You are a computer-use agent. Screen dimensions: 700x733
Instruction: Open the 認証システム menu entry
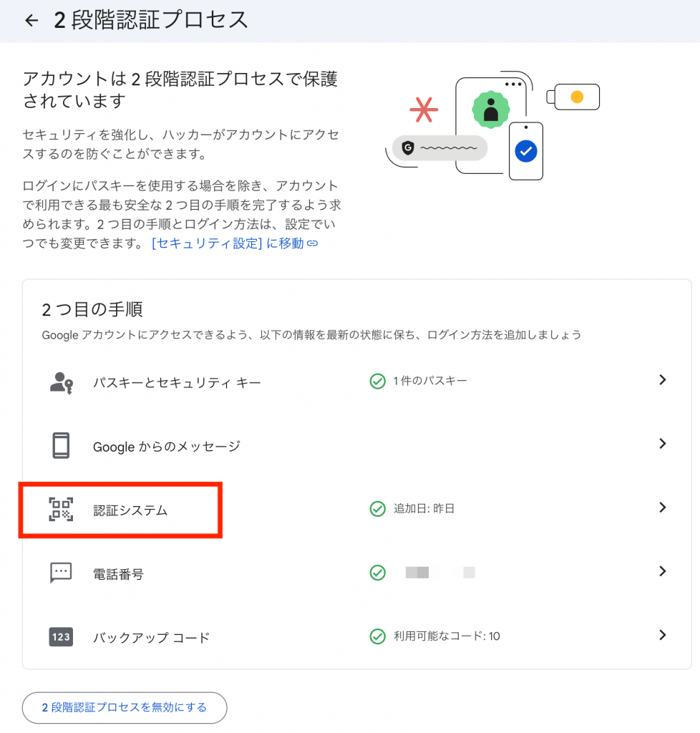(130, 510)
